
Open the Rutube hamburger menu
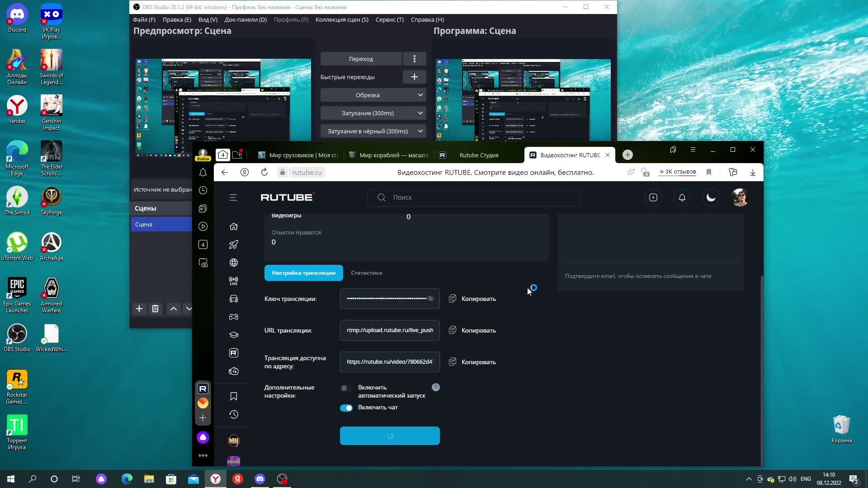pyautogui.click(x=233, y=197)
